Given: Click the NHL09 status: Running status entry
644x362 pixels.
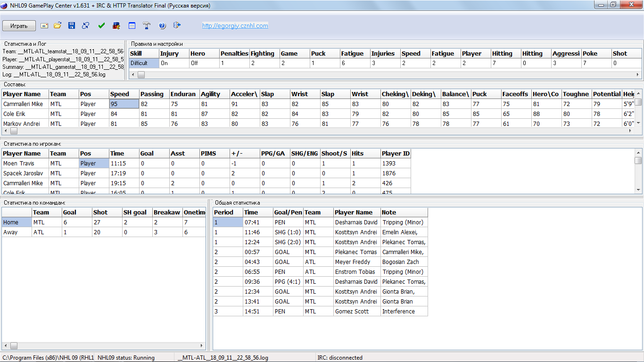Looking at the screenshot, I should coord(126,358).
